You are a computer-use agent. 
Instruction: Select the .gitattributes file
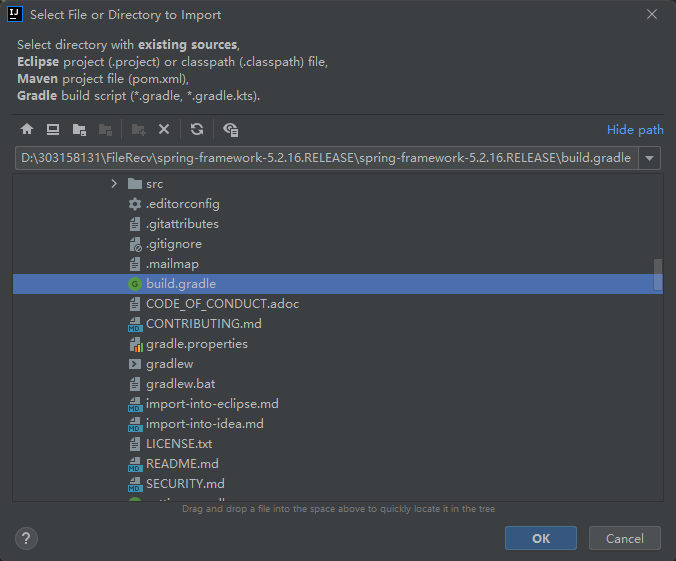338,224
